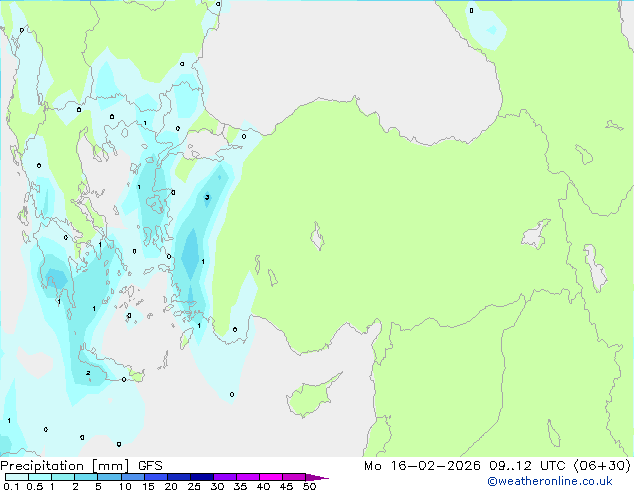Viewport: 634px width, 490px height.
Task: Select the 35–40 mm purple legend swatch
Action: pyautogui.click(x=248, y=477)
